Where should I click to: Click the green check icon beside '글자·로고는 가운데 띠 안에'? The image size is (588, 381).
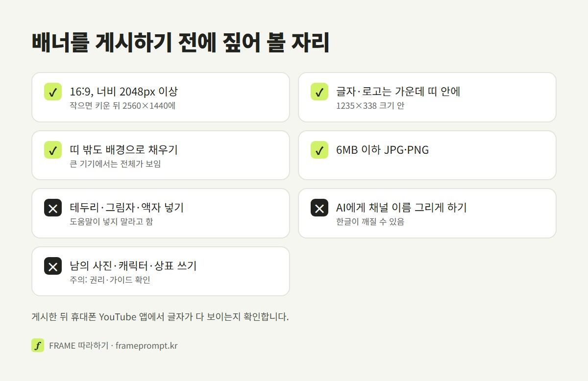pyautogui.click(x=319, y=92)
